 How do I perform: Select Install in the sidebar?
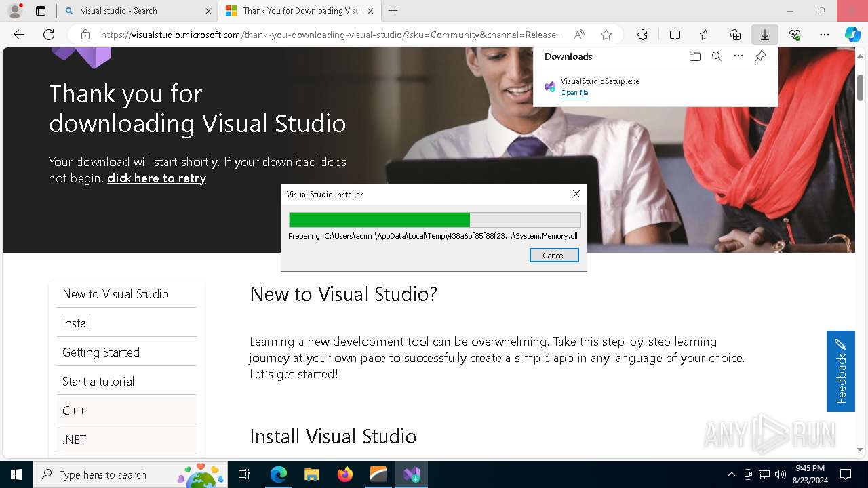(127, 323)
